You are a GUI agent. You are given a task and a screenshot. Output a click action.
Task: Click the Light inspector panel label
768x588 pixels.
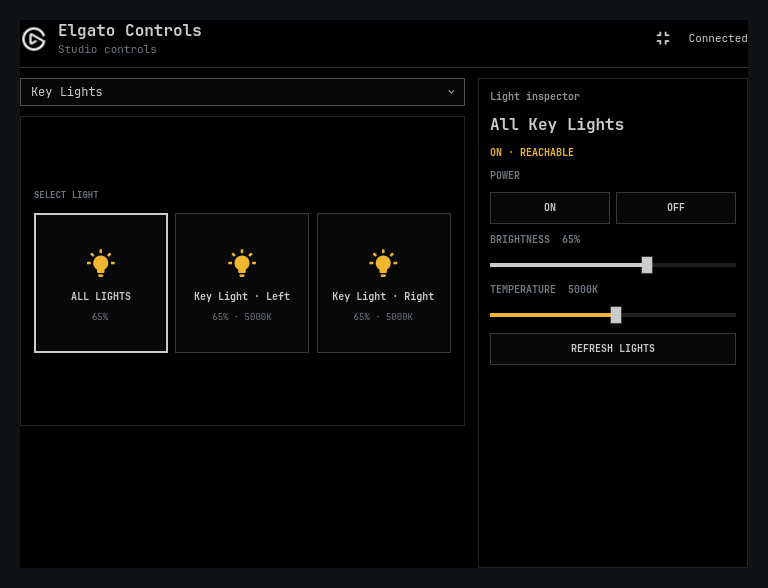point(535,97)
